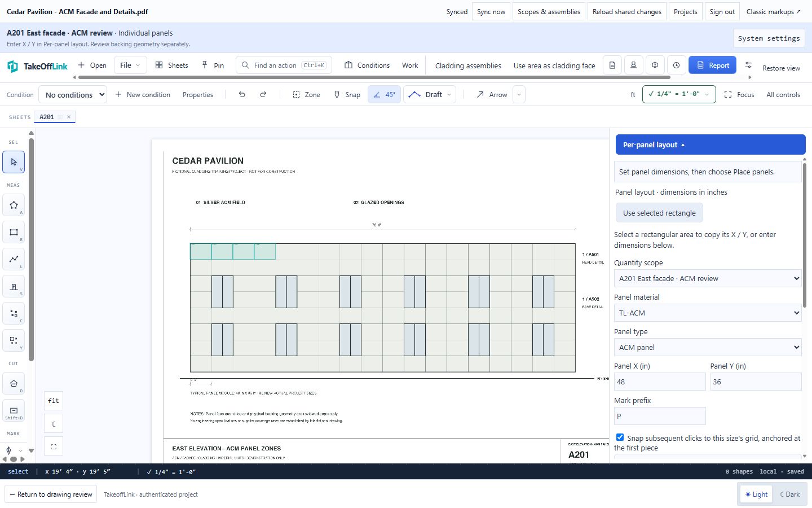
Task: Switch to Dark theme
Action: (789, 494)
